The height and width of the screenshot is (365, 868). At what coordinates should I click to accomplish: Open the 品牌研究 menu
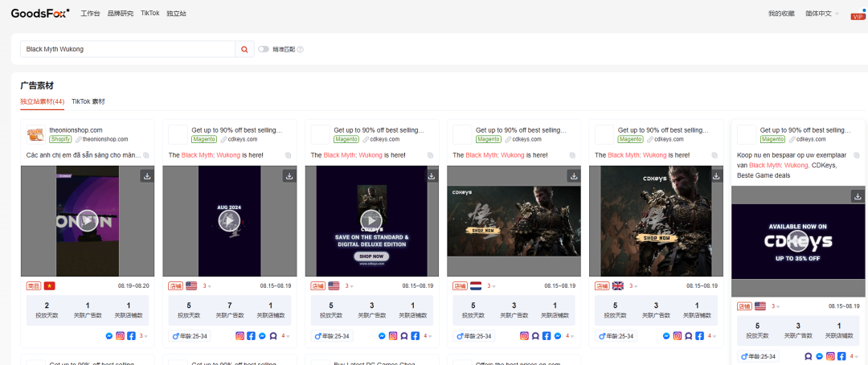coord(120,14)
